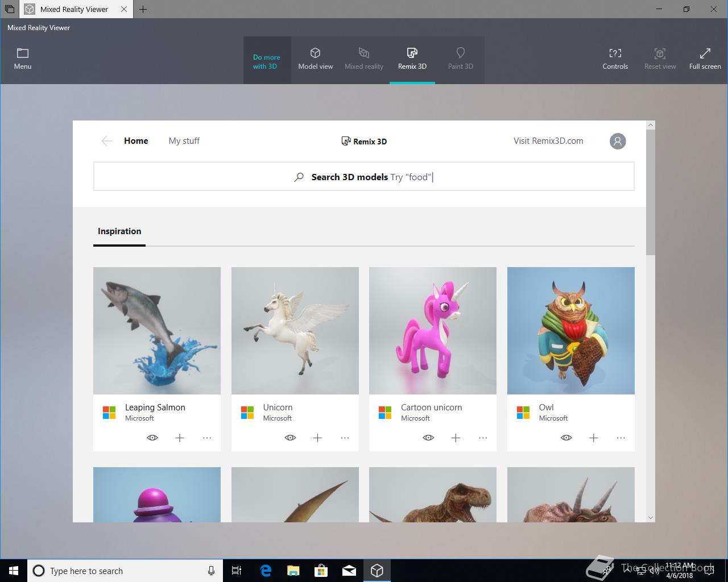Open File Explorer from taskbar
The width and height of the screenshot is (728, 582).
pos(293,571)
